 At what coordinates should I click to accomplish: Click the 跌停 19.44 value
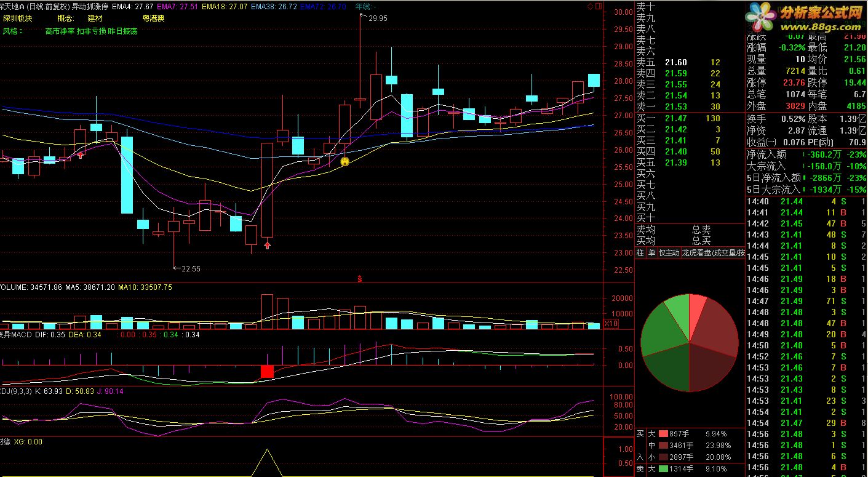click(x=855, y=82)
